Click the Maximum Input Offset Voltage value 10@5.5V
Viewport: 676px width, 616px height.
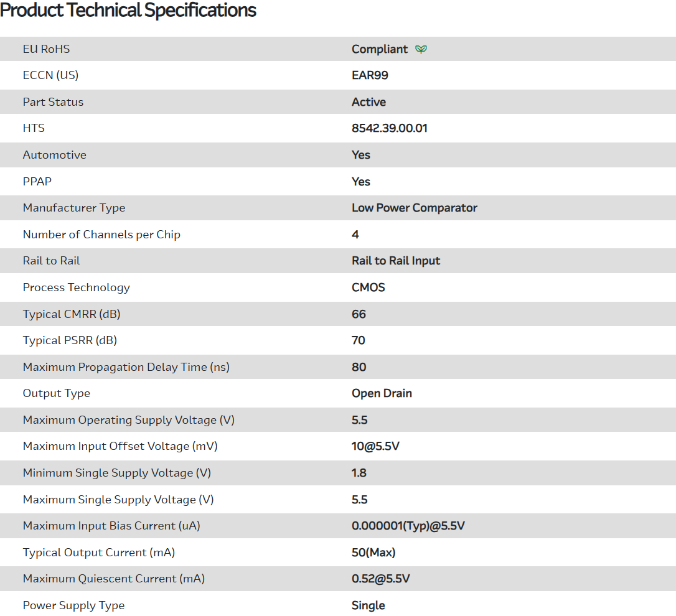(x=375, y=446)
